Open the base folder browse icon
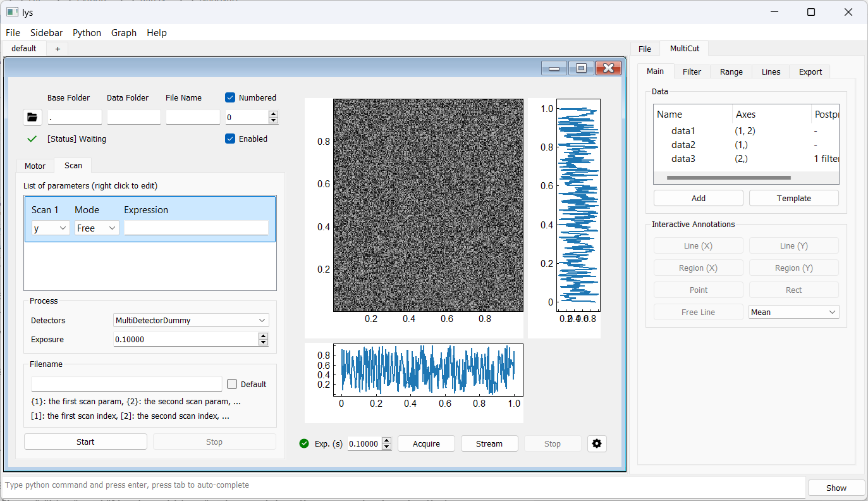This screenshot has width=868, height=501. tap(32, 117)
